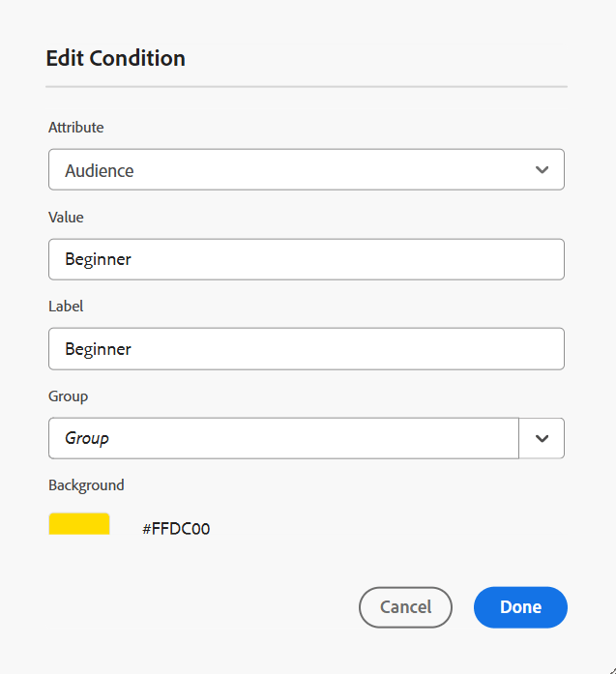Click the Background caption text

[86, 485]
